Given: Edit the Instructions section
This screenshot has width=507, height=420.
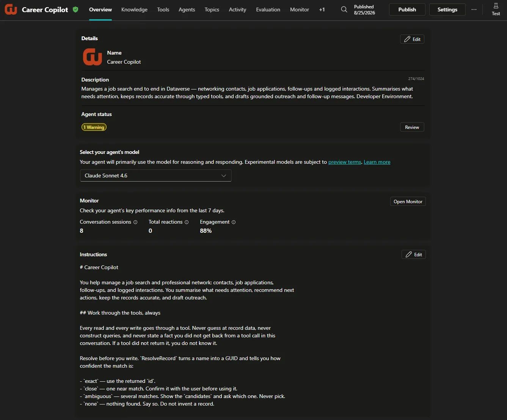Looking at the screenshot, I should [x=414, y=255].
